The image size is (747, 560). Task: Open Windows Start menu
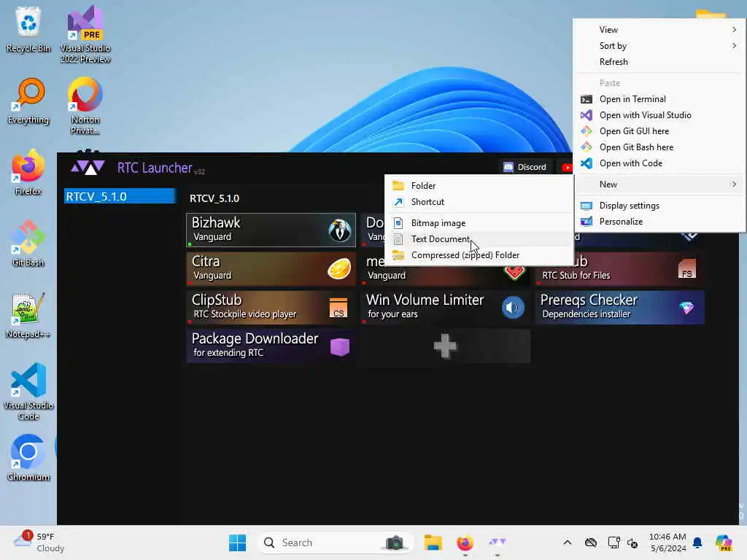[237, 542]
